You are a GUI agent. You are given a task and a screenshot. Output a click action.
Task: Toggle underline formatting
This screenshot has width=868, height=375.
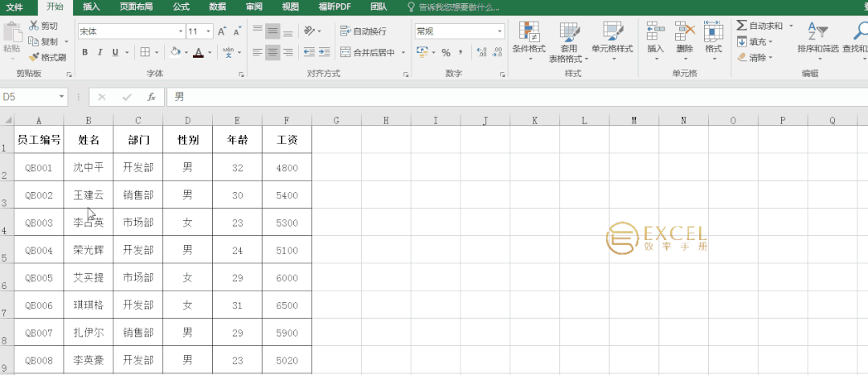(x=115, y=52)
